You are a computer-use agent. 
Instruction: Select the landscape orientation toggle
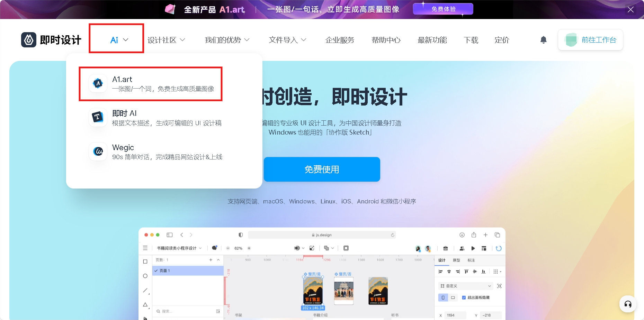point(453,298)
